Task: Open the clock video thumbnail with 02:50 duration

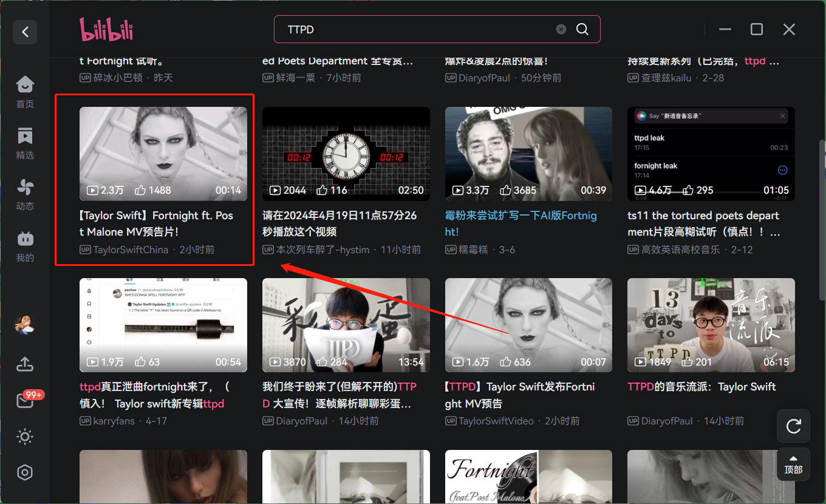Action: tap(346, 154)
